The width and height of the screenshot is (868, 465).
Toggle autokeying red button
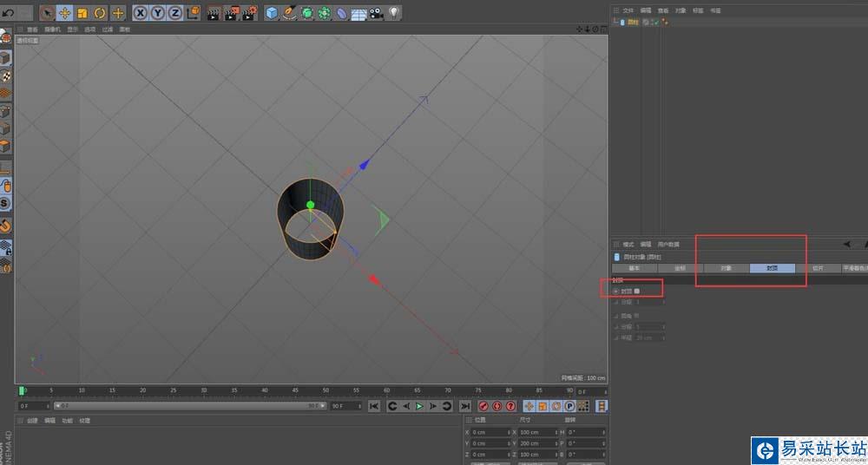coord(497,406)
